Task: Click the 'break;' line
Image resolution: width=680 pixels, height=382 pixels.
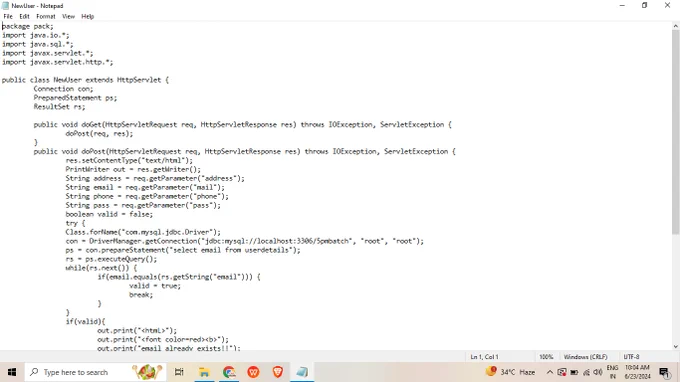Action: [141, 295]
